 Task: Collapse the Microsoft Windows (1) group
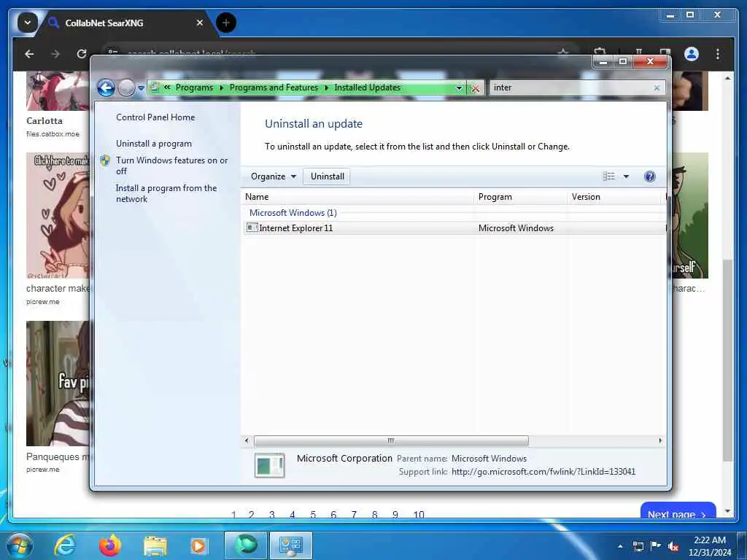pyautogui.click(x=293, y=213)
